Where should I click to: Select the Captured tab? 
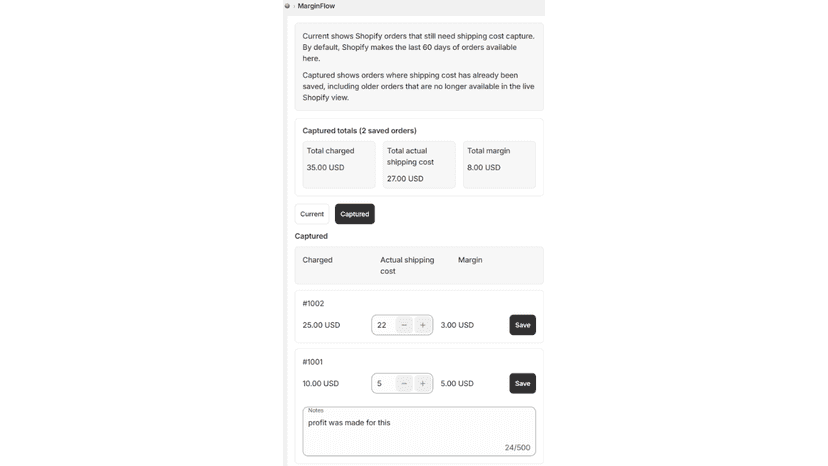[x=354, y=214]
